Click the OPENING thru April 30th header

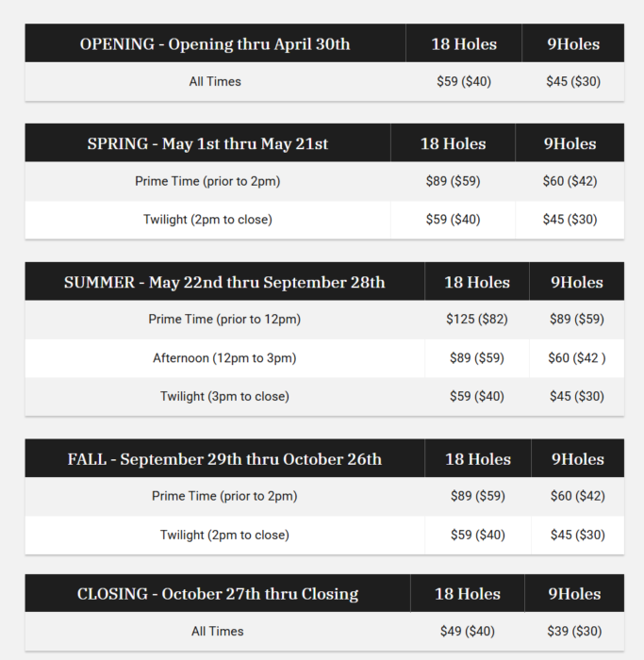[x=215, y=44]
